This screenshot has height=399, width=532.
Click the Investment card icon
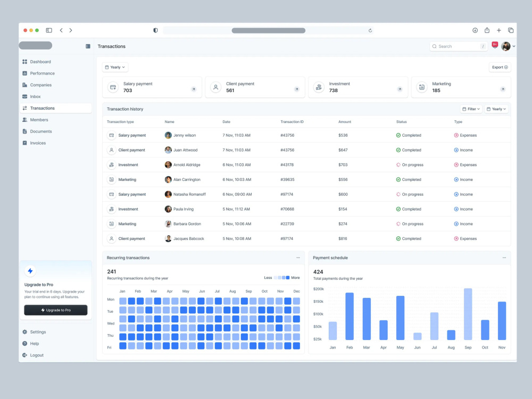(319, 87)
